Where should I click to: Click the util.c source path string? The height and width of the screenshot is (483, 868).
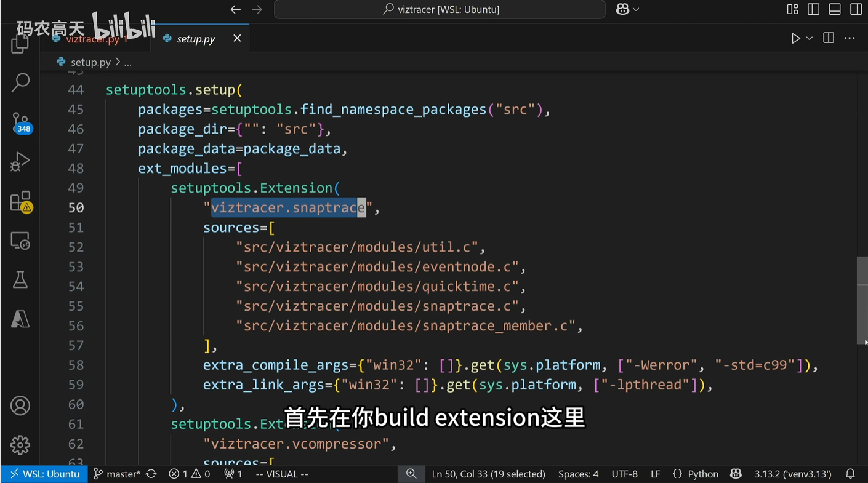[357, 247]
